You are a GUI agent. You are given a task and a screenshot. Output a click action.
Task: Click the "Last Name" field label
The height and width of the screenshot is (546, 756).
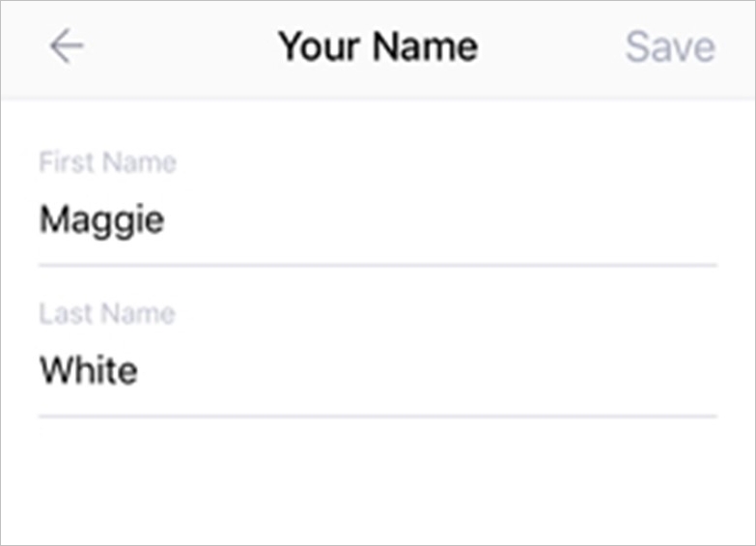tap(106, 313)
